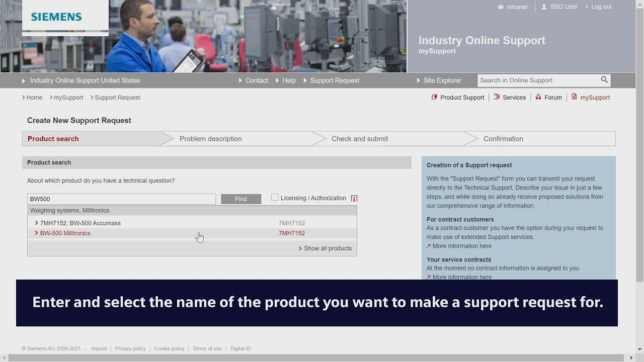Click the mySupport document icon
The width and height of the screenshot is (644, 362).
pyautogui.click(x=574, y=97)
